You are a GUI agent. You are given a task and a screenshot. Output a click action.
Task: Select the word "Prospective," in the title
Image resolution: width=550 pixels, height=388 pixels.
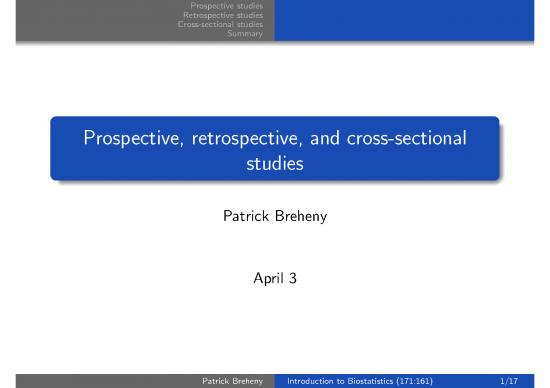click(x=133, y=138)
